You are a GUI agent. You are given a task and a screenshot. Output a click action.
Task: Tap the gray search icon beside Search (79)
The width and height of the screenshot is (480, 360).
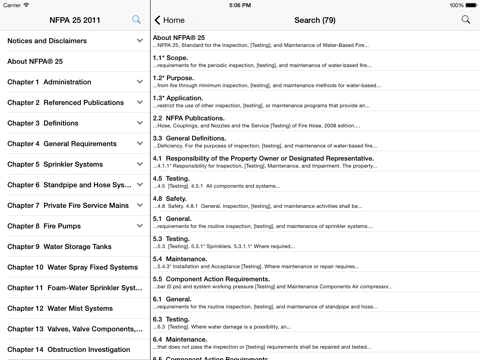[x=466, y=20]
